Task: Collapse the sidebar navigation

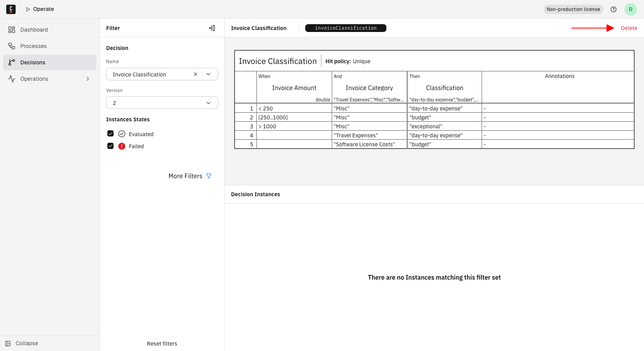Action: [50, 343]
